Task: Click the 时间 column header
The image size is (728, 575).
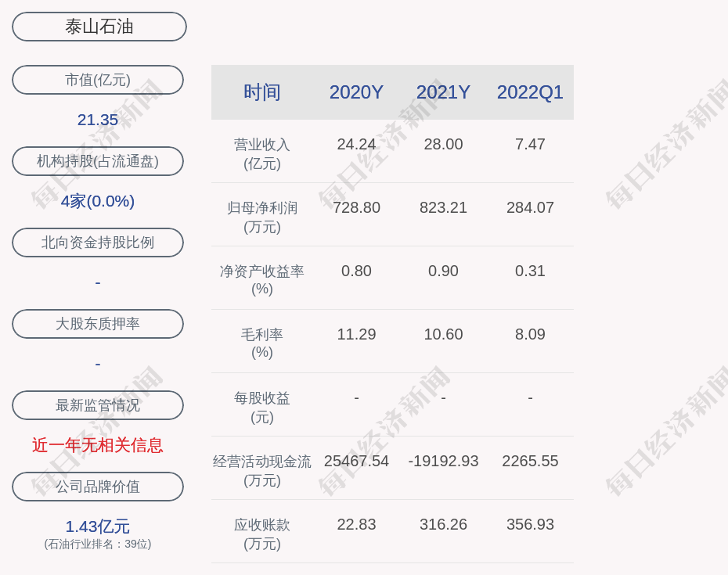Action: (x=262, y=92)
